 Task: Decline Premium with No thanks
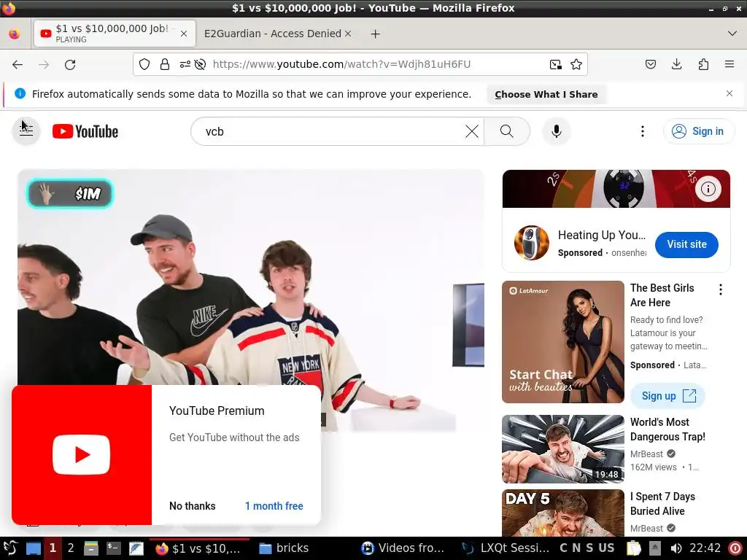[x=193, y=506]
